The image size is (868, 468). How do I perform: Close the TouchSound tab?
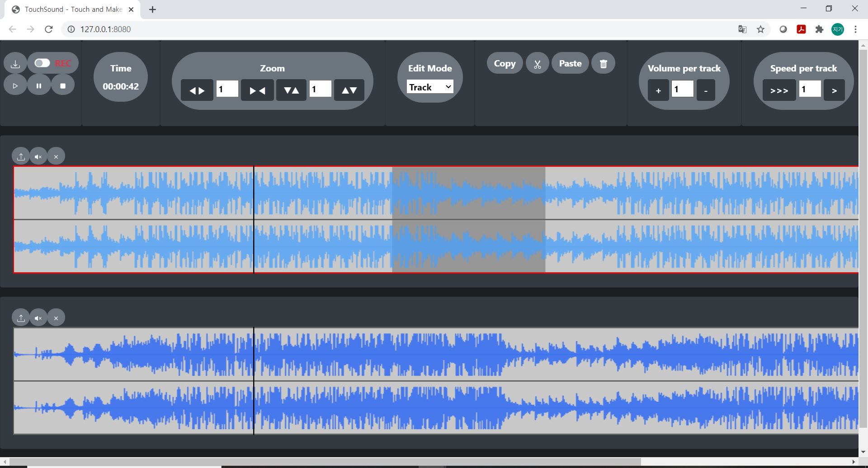point(131,9)
